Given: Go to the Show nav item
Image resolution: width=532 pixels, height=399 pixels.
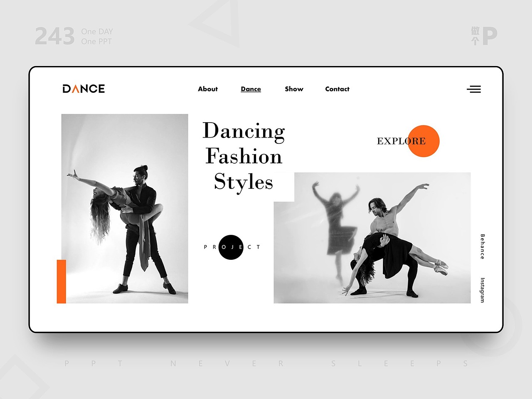Looking at the screenshot, I should point(294,89).
